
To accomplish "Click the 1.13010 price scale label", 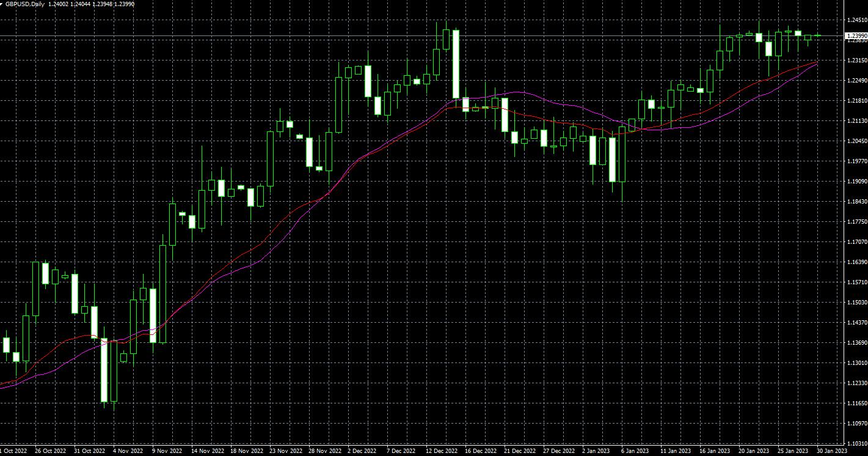I will (856, 363).
